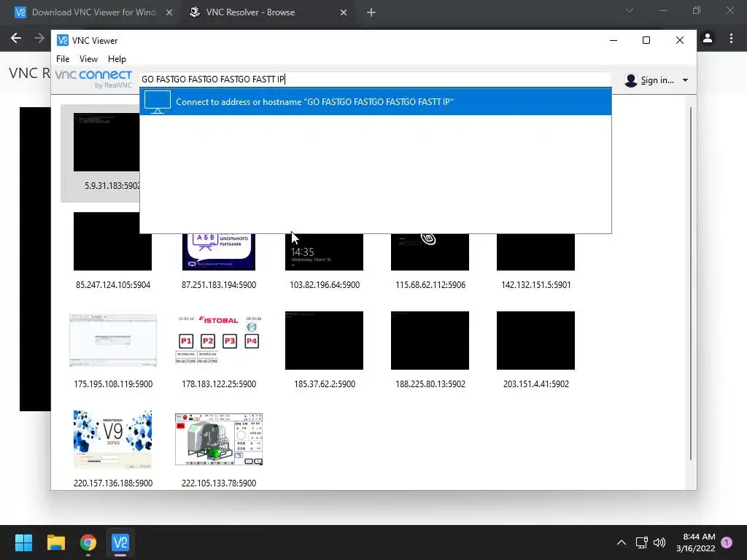Open a new browser tab
The height and width of the screenshot is (560, 747).
tap(371, 12)
